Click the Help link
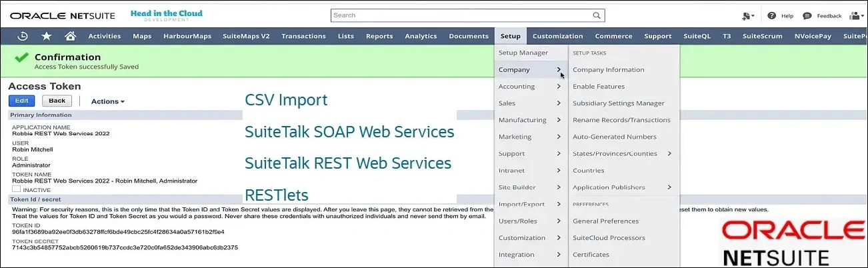Viewport: 868px width, 268px height. 787,15
